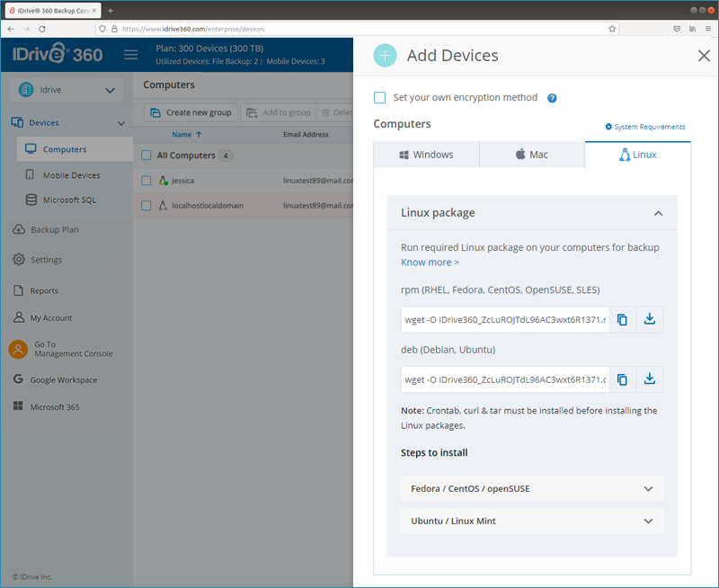
Task: Click the Reports document icon
Action: click(x=18, y=290)
